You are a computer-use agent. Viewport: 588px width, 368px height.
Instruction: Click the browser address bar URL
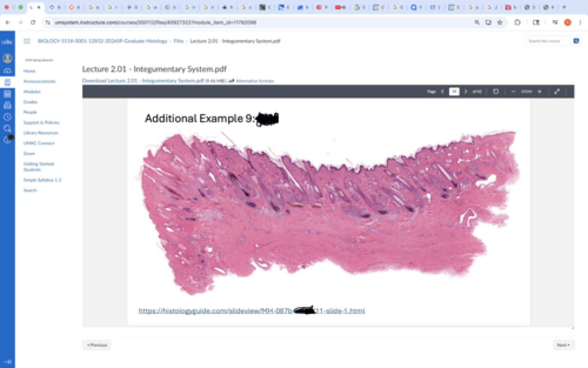point(156,22)
